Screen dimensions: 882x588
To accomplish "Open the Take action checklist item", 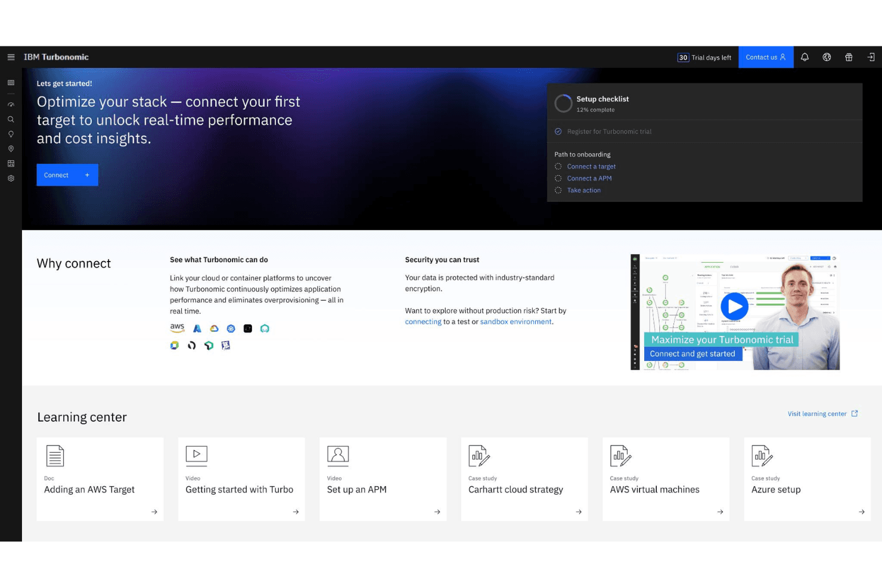I will point(584,190).
